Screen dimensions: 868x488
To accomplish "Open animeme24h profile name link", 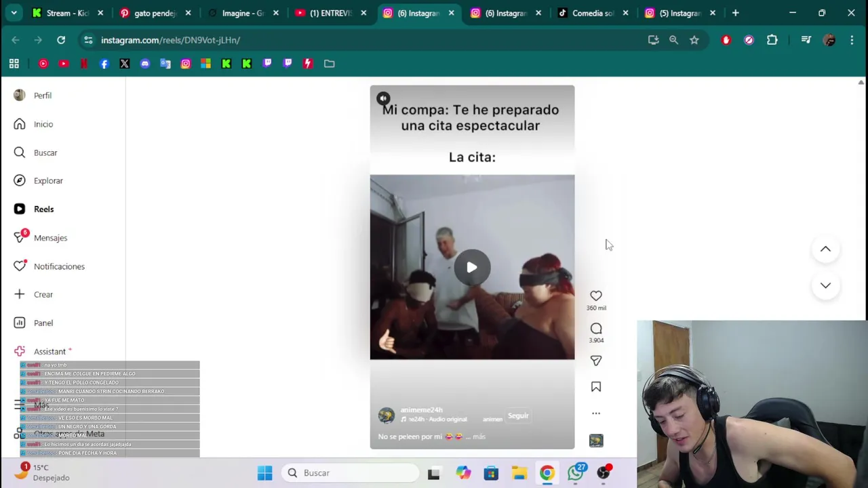I will click(x=421, y=410).
